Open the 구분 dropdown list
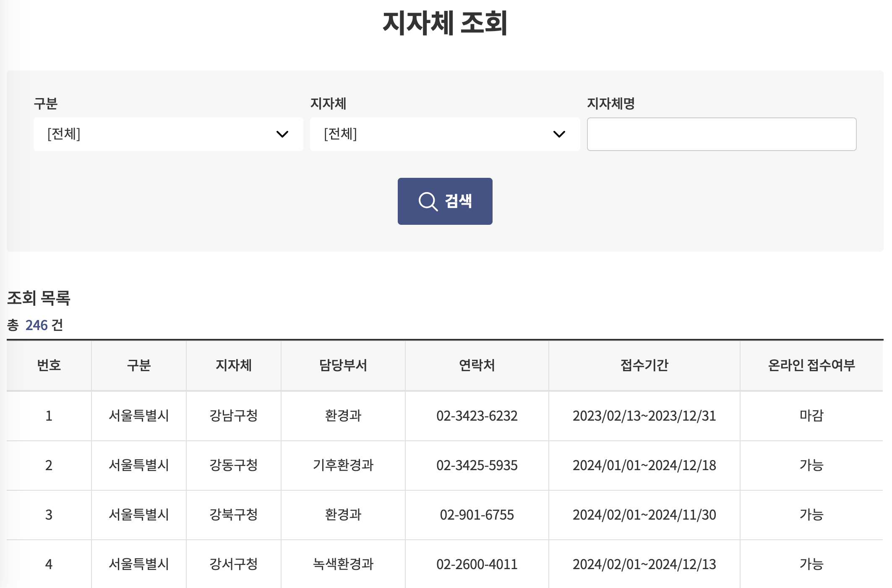Image resolution: width=892 pixels, height=588 pixels. 168,134
